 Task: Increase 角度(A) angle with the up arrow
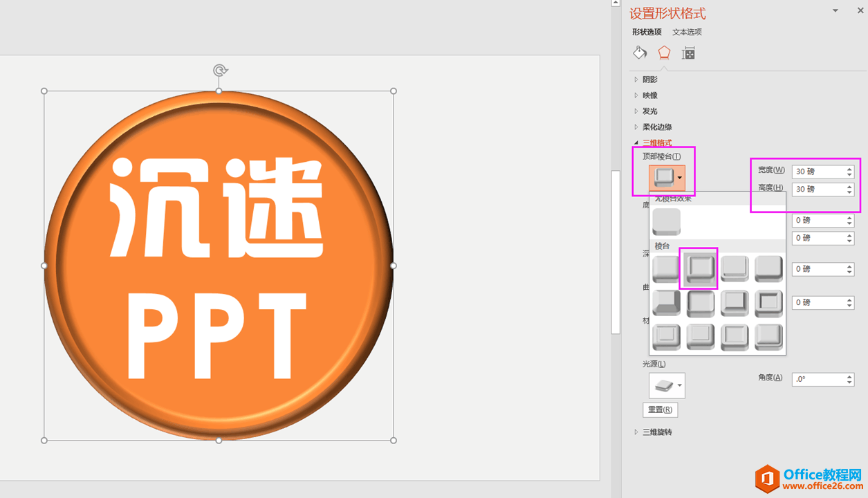pyautogui.click(x=850, y=376)
